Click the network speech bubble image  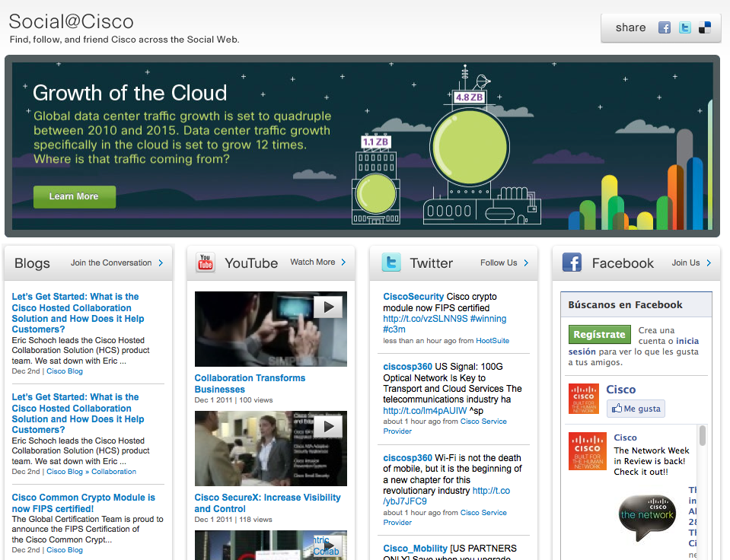647,517
